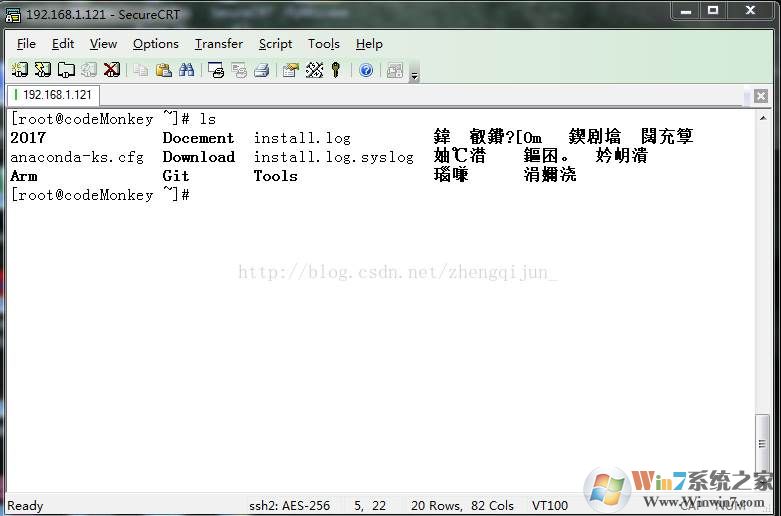This screenshot has height=516, width=781.
Task: Open Global Options tools icon
Action: [x=314, y=70]
